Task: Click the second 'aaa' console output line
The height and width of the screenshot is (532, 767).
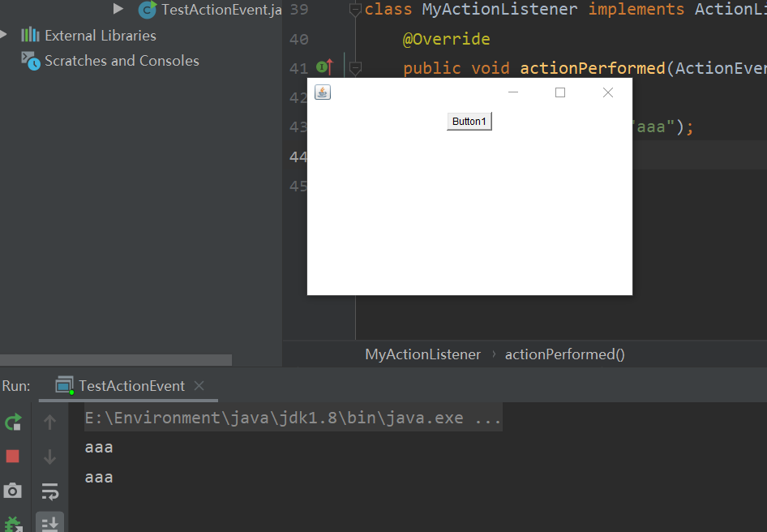Action: 99,478
